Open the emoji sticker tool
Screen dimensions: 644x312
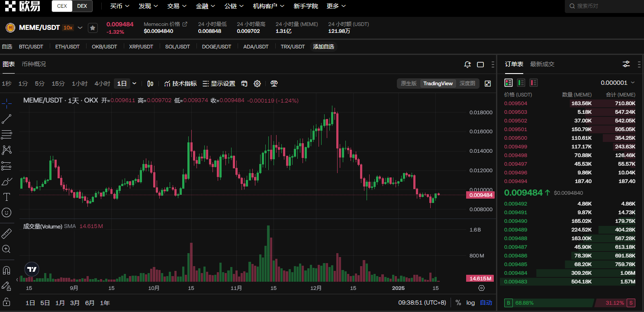(6, 212)
